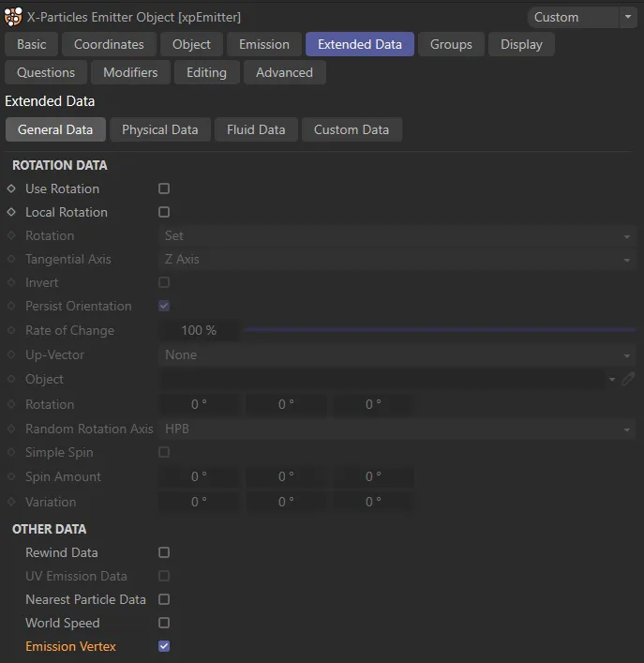Switch to the Basic tab
Viewport: 644px width, 663px height.
(x=31, y=44)
